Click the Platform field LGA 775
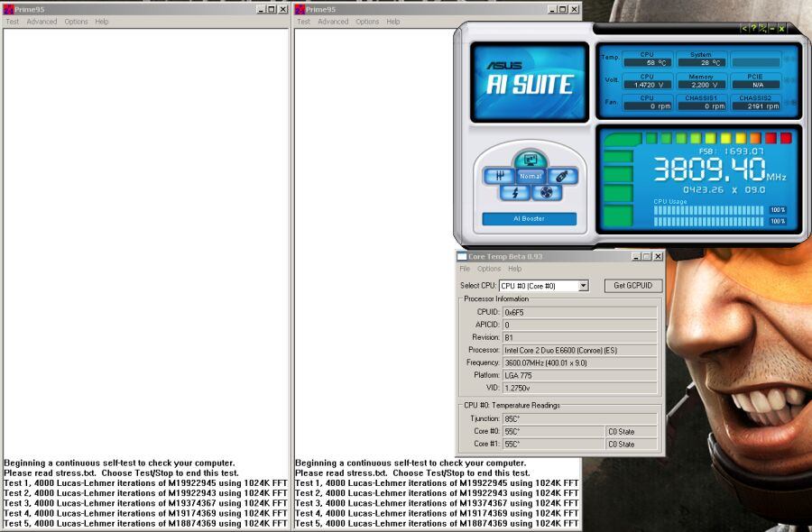This screenshot has height=532, width=812. point(579,375)
